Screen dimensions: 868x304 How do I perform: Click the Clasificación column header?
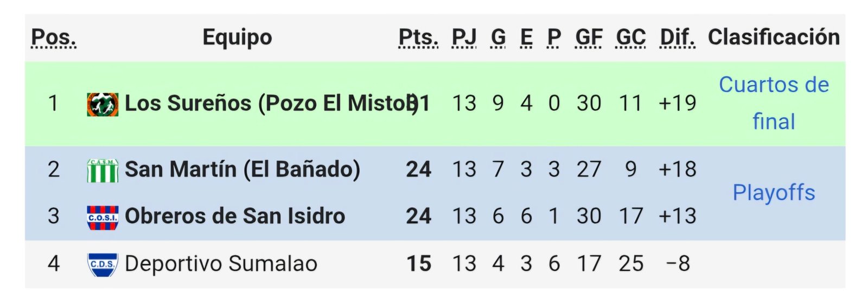[x=774, y=37]
